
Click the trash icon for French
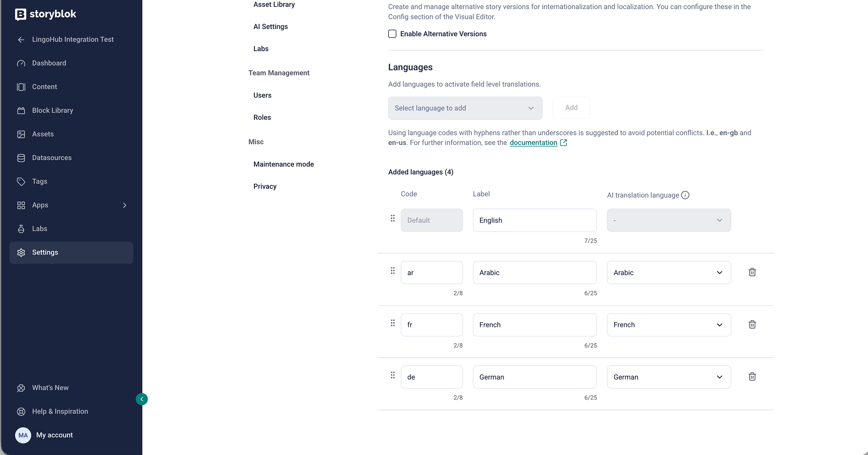tap(752, 325)
